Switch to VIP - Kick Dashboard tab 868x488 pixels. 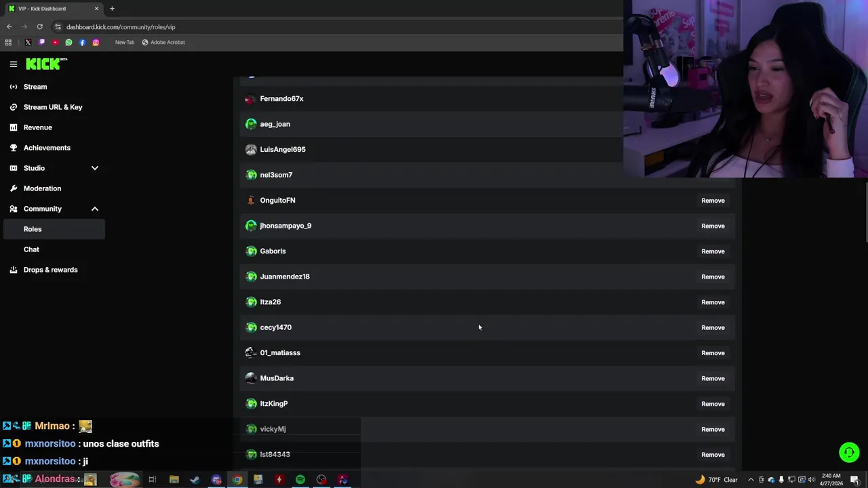[x=53, y=9]
